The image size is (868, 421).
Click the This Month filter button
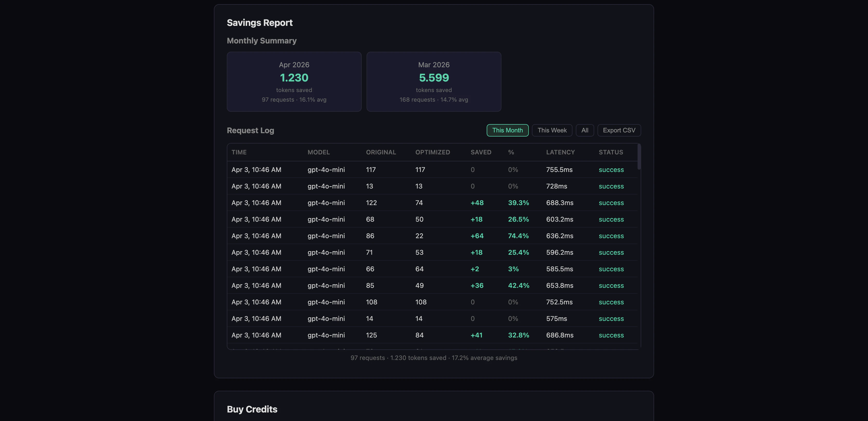click(x=507, y=130)
